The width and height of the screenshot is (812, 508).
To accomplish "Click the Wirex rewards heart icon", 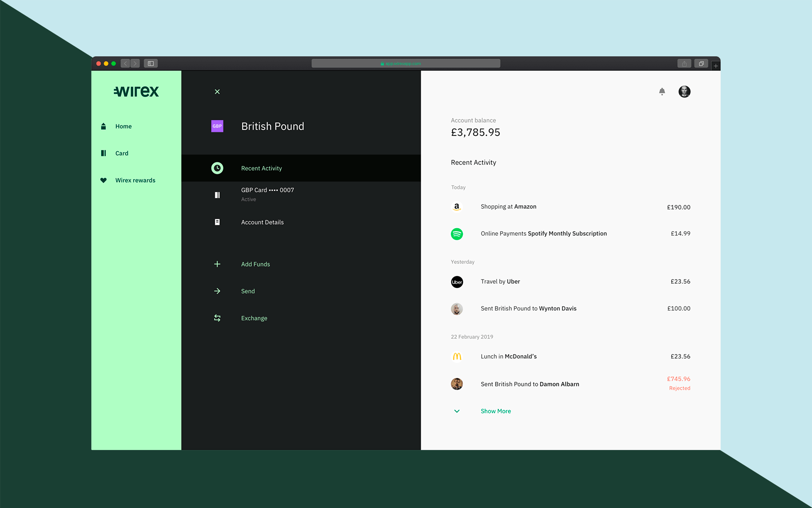I will point(103,180).
